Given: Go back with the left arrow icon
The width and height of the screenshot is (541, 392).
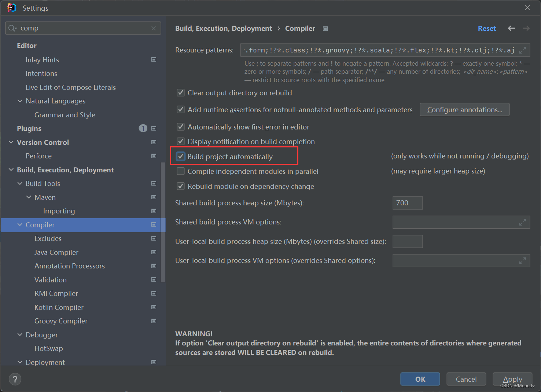Looking at the screenshot, I should [511, 28].
